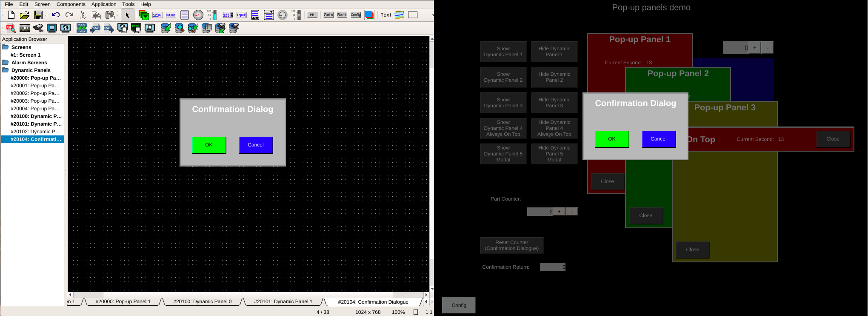Insert video player component
The width and height of the screenshot is (868, 316).
click(x=25, y=28)
